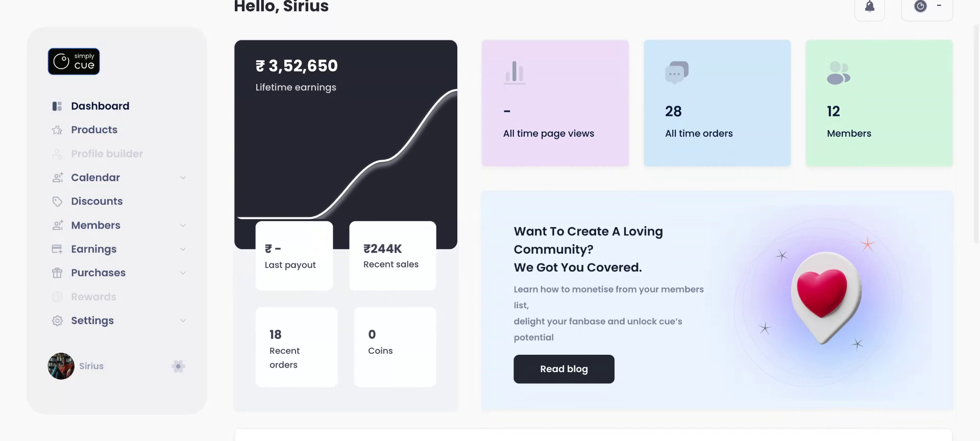Click the Discounts tag icon

point(57,202)
